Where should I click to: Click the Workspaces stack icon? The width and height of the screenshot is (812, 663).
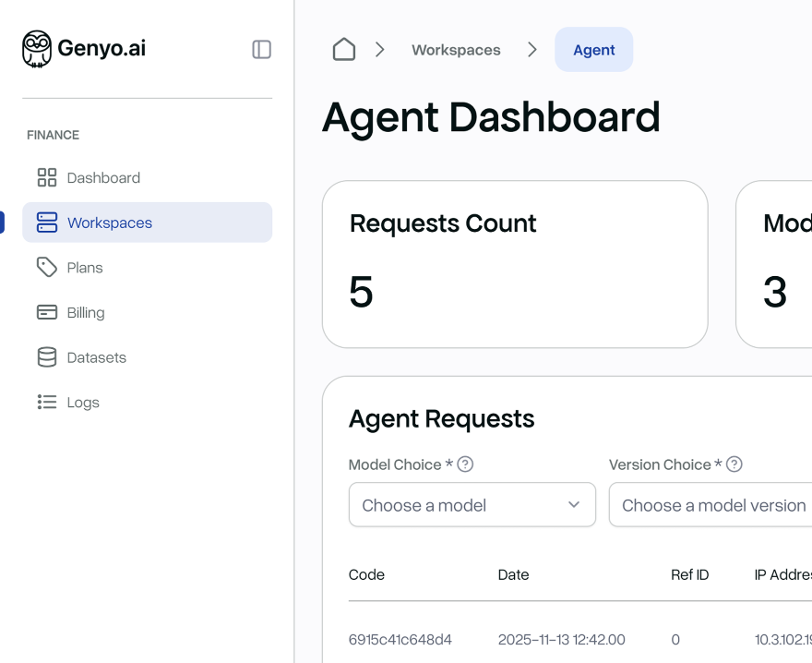(x=45, y=222)
